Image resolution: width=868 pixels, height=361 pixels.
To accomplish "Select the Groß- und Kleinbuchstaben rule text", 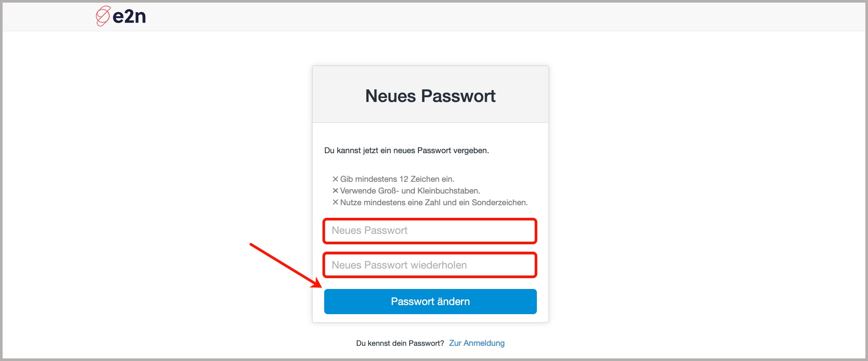I will [x=410, y=190].
